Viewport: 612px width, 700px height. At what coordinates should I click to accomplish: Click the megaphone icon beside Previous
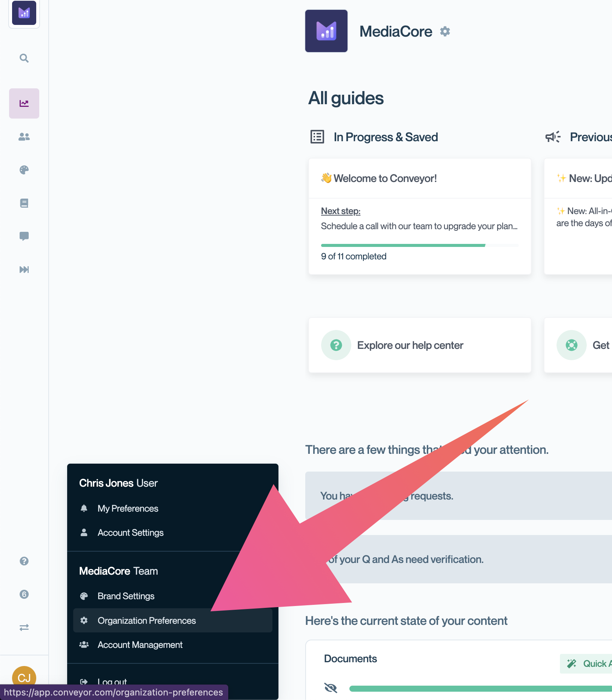tap(553, 137)
